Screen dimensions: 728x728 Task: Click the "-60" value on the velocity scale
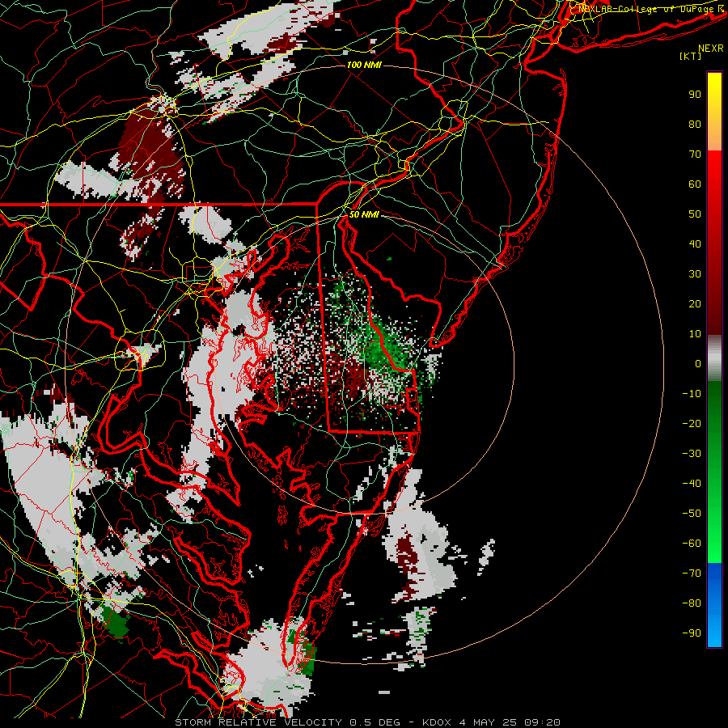pyautogui.click(x=692, y=544)
